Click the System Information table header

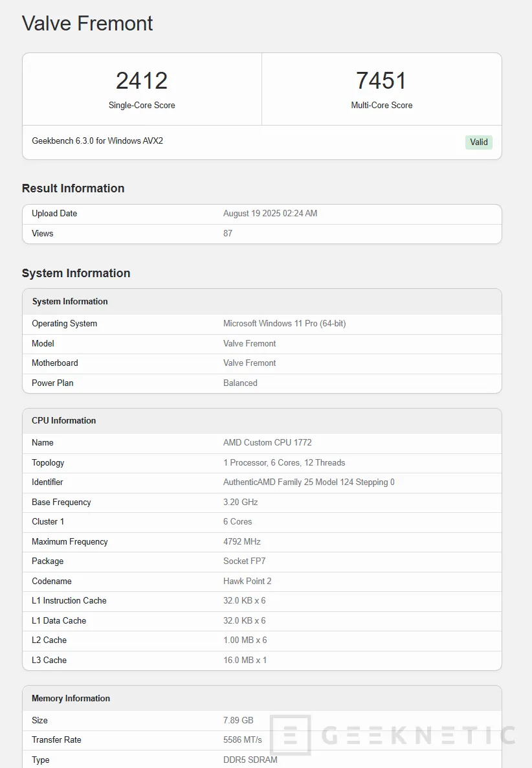click(70, 301)
